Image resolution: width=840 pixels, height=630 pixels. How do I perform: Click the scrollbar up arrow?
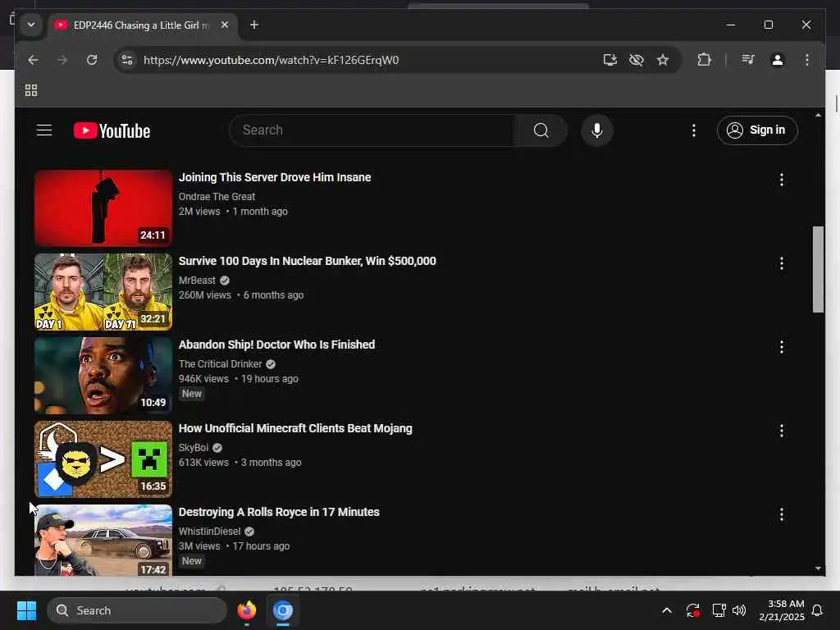(818, 115)
